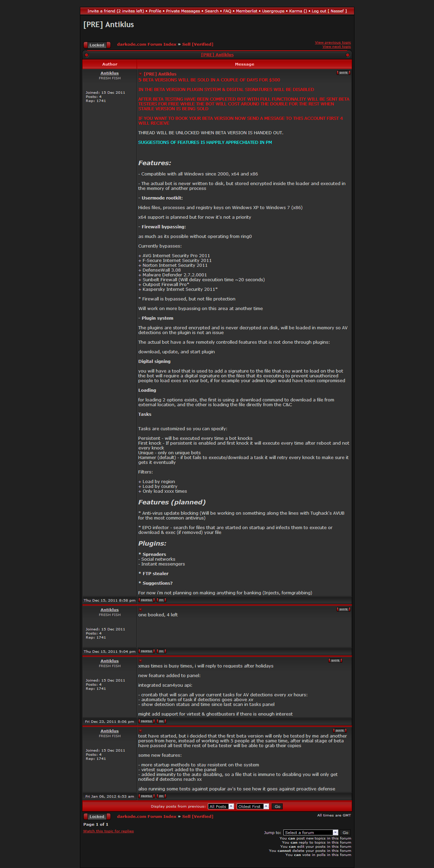
Task: Expand the All Posts dropdown
Action: coord(221,807)
